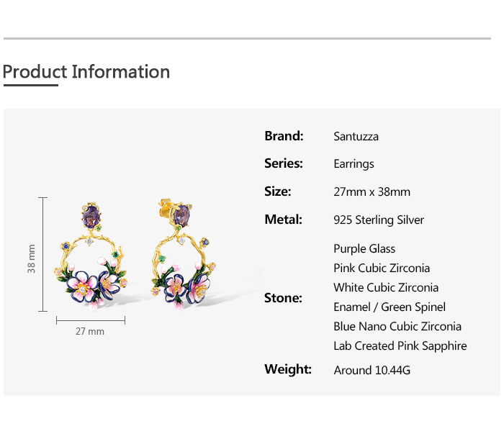The image size is (504, 429).
Task: Select the Santuzza brand name
Action: click(356, 136)
